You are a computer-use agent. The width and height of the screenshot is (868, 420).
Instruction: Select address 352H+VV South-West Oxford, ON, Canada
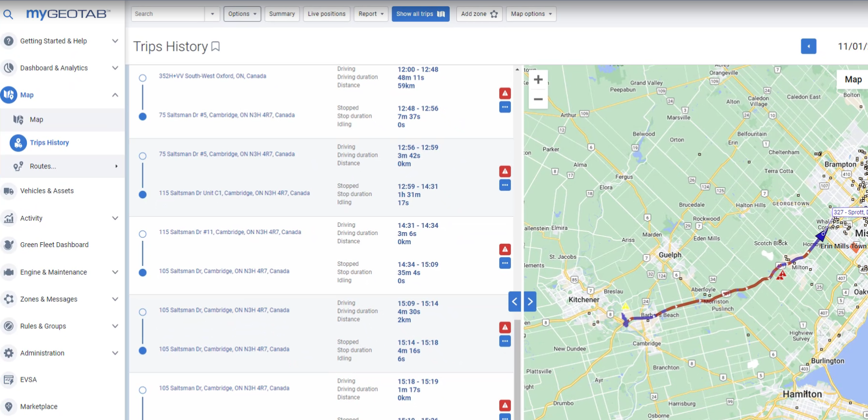(x=213, y=76)
